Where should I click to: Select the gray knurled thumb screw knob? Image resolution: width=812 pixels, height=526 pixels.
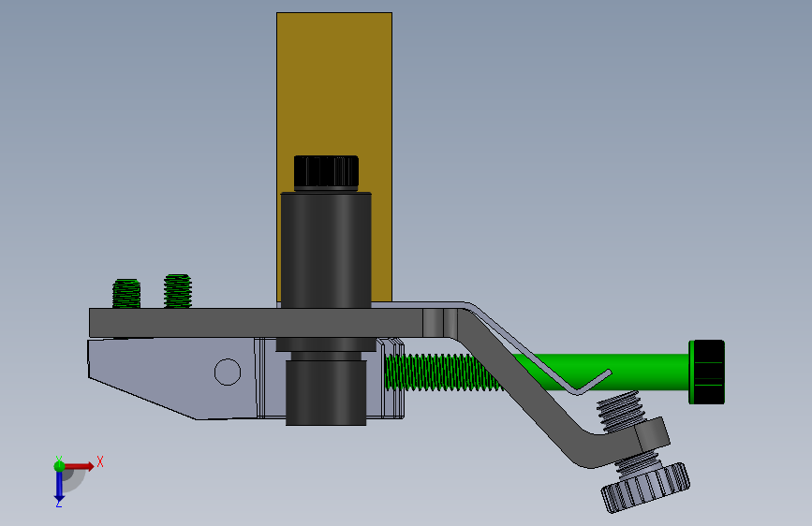[645, 488]
